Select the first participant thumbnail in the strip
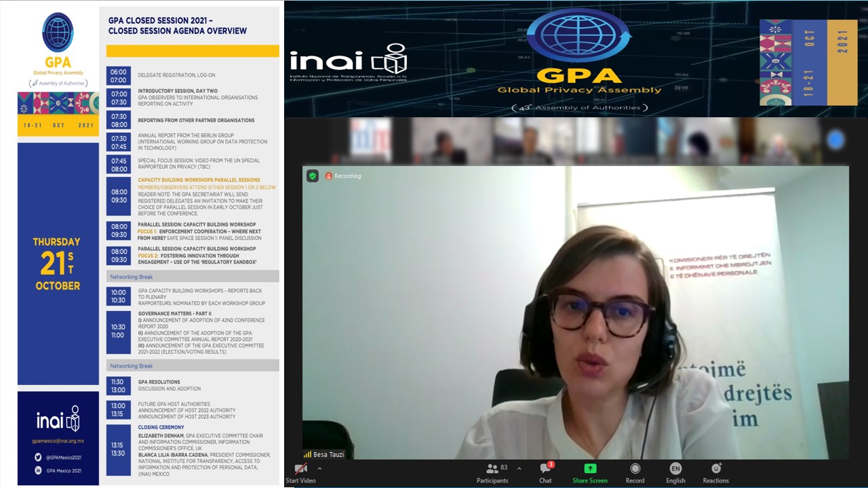 [x=370, y=141]
